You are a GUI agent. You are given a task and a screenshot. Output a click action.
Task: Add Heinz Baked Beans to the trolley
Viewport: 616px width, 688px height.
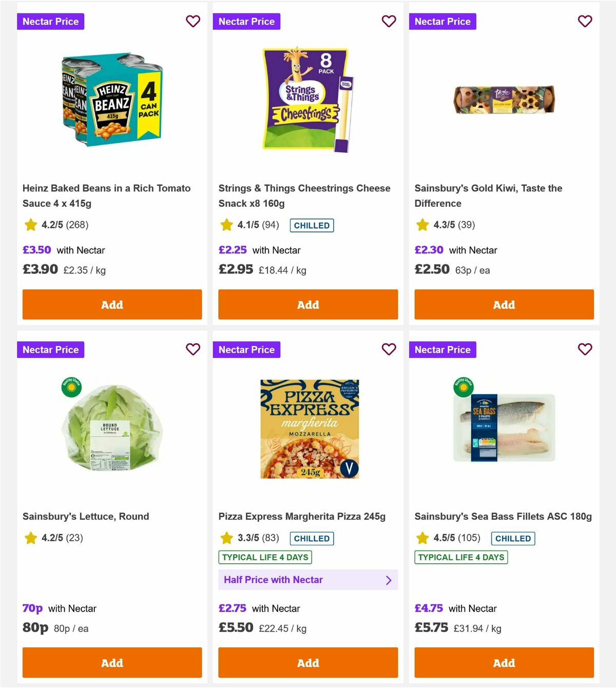coord(111,304)
